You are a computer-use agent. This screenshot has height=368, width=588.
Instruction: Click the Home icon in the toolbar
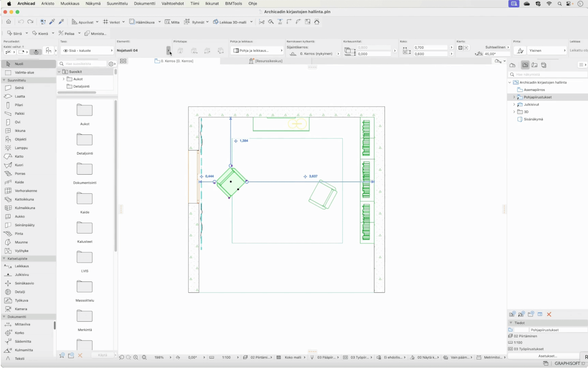[x=9, y=21]
